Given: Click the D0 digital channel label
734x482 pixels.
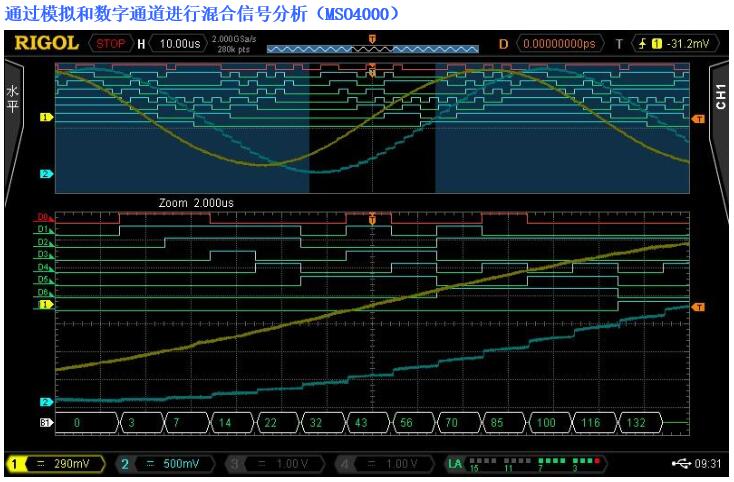Looking at the screenshot, I should coord(44,216).
